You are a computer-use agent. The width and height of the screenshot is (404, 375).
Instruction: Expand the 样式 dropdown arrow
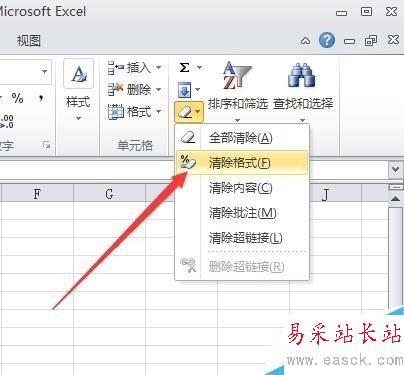pos(78,118)
